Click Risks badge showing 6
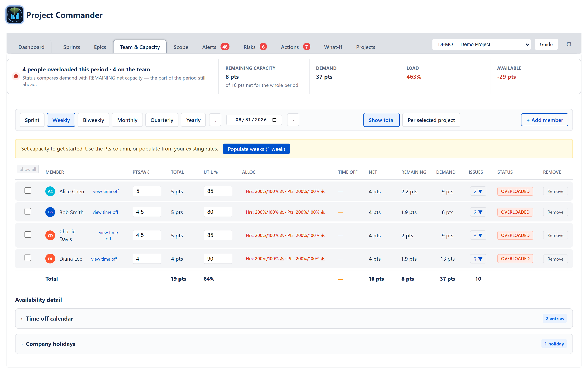The image size is (588, 374). click(263, 47)
